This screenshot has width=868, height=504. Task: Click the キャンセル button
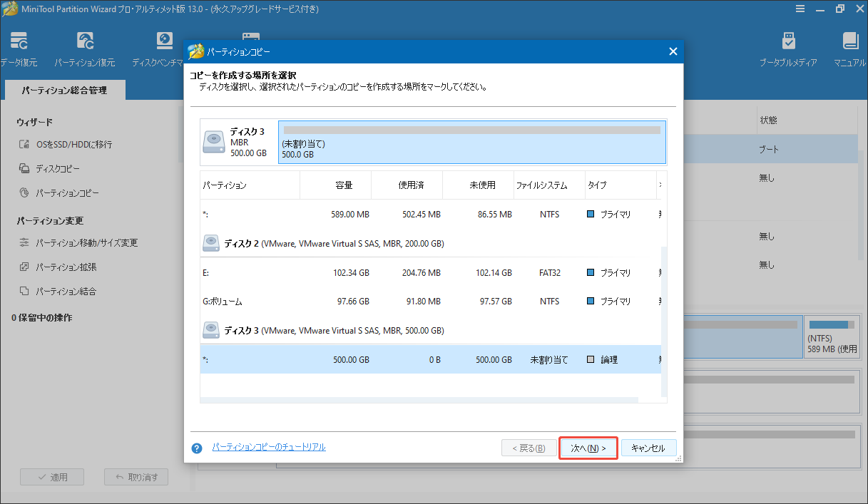point(648,447)
